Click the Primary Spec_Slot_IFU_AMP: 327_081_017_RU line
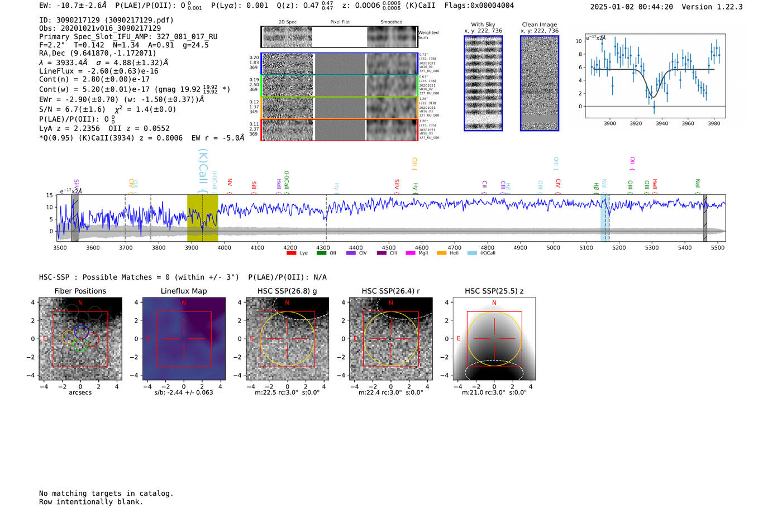Viewport: 782px width, 532px height. 128,37
